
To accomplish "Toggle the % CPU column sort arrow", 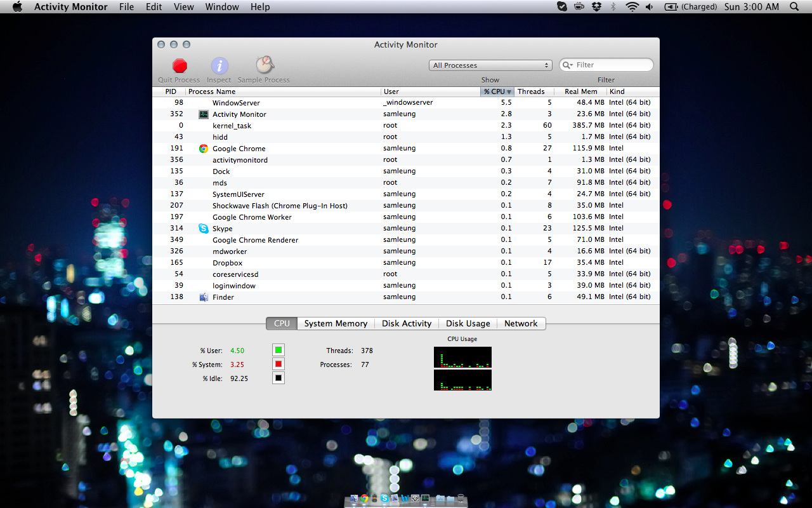I will tap(509, 92).
